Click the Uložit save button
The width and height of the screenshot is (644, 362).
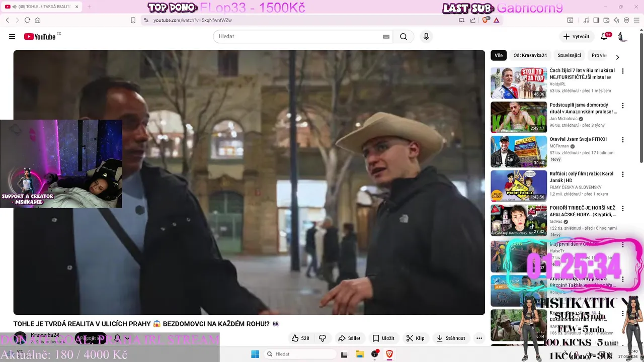pyautogui.click(x=383, y=338)
